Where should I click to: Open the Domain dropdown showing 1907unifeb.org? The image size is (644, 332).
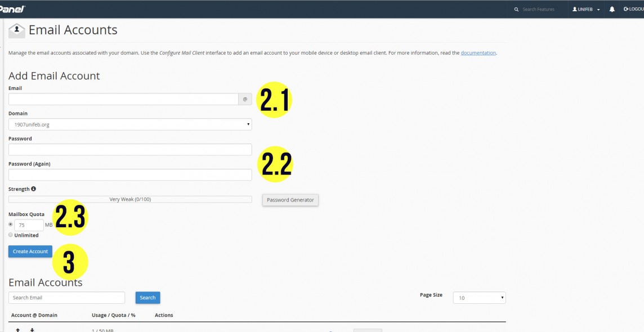[130, 124]
